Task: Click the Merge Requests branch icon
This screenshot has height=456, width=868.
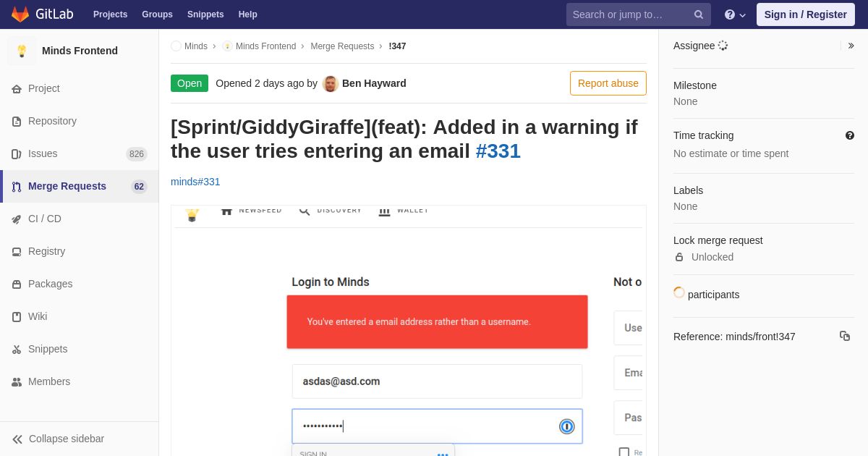Action: [17, 186]
